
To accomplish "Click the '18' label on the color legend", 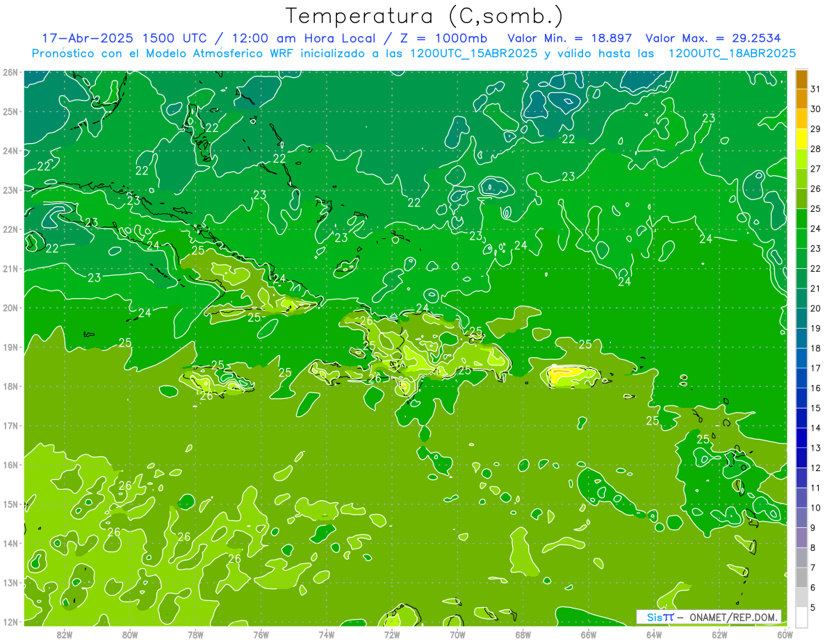I will coord(815,348).
